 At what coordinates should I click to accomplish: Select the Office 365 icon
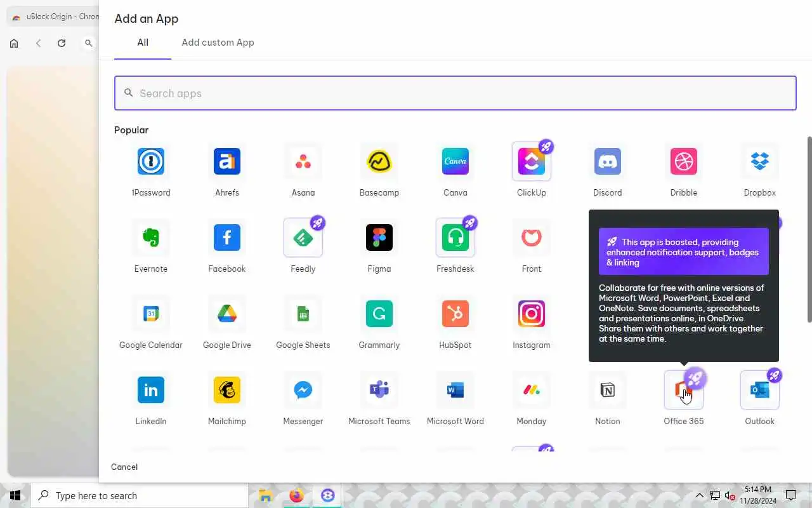684,390
